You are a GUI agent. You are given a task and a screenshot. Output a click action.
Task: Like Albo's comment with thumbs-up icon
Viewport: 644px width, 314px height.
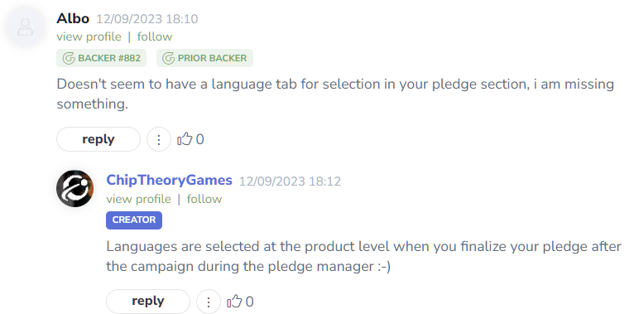pos(185,139)
